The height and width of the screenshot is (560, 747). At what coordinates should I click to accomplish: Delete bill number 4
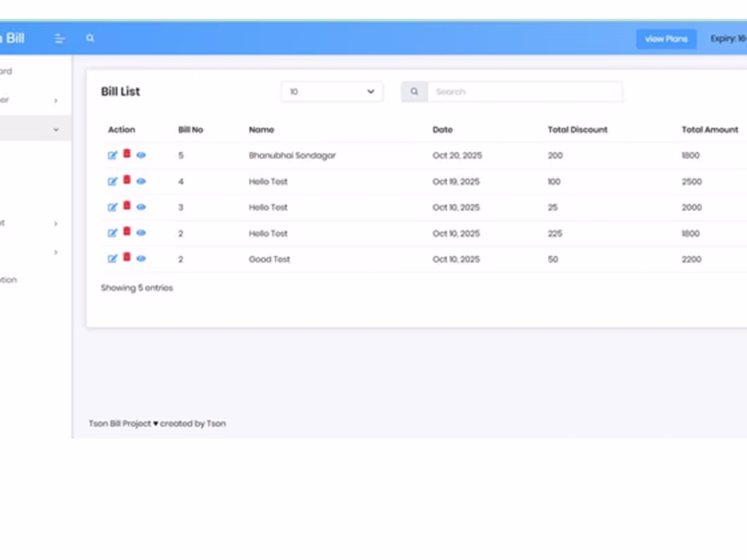click(x=127, y=181)
